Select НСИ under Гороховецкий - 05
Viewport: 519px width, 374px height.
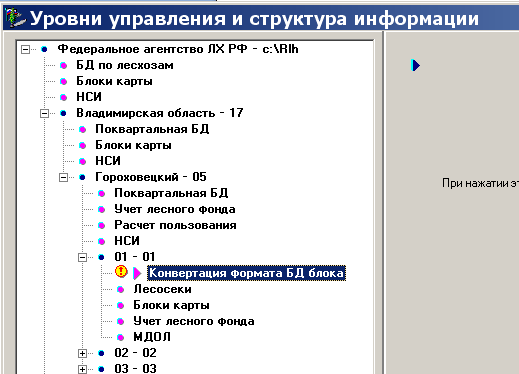tap(127, 241)
